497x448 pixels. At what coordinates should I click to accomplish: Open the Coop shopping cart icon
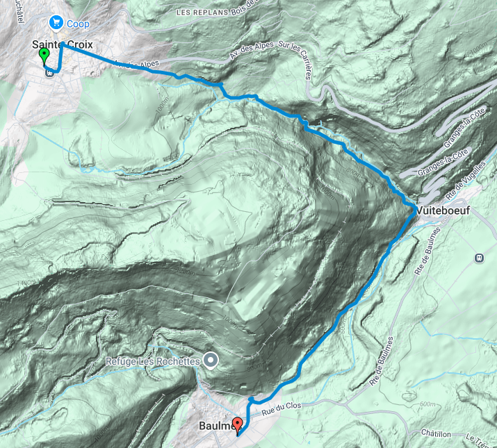tap(56, 23)
